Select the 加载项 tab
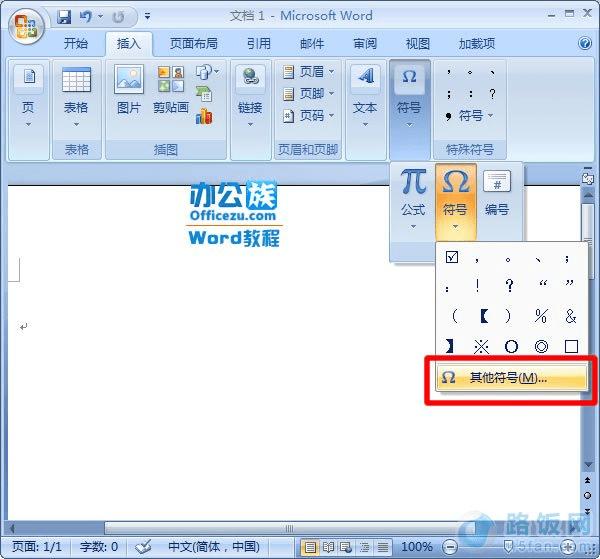Viewport: 600px width, 559px height. pos(477,44)
